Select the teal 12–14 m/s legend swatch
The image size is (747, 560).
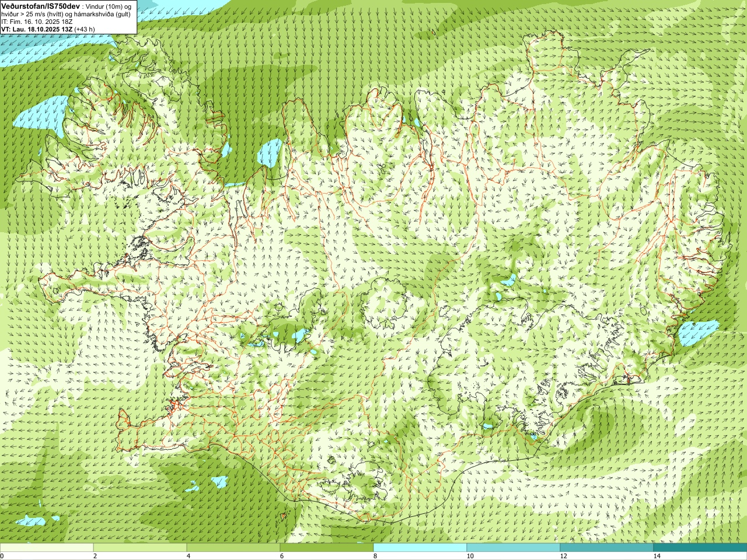[607, 548]
